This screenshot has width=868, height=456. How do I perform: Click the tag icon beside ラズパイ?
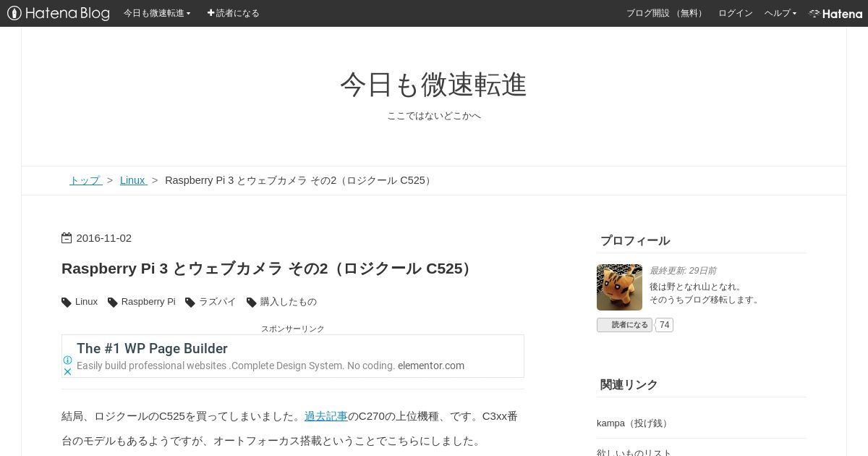pyautogui.click(x=190, y=303)
